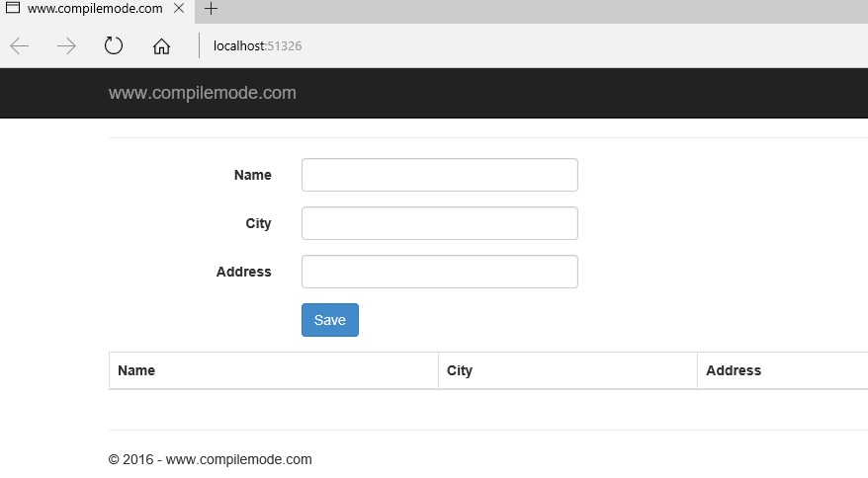Click the browser forward arrow
This screenshot has height=478, width=868.
pyautogui.click(x=66, y=46)
